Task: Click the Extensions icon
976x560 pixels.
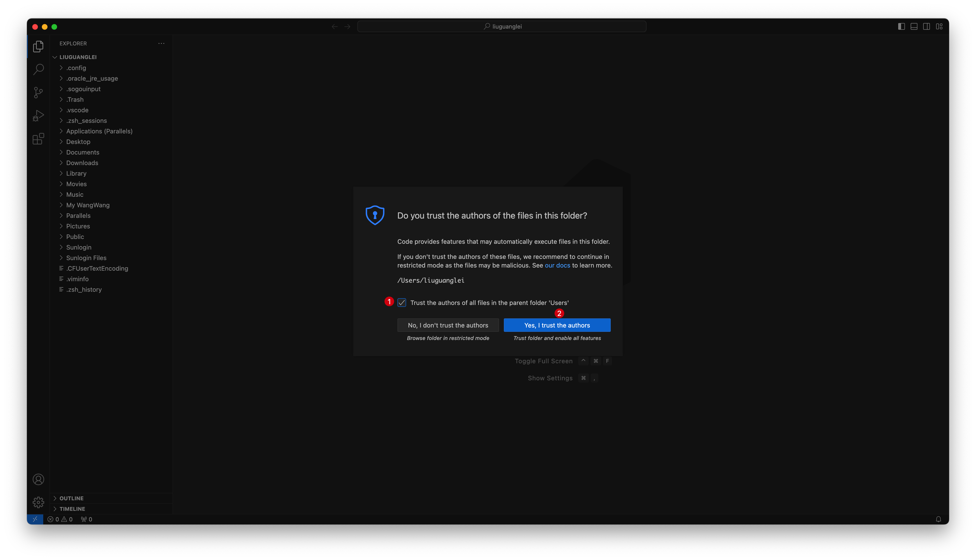Action: [x=38, y=139]
